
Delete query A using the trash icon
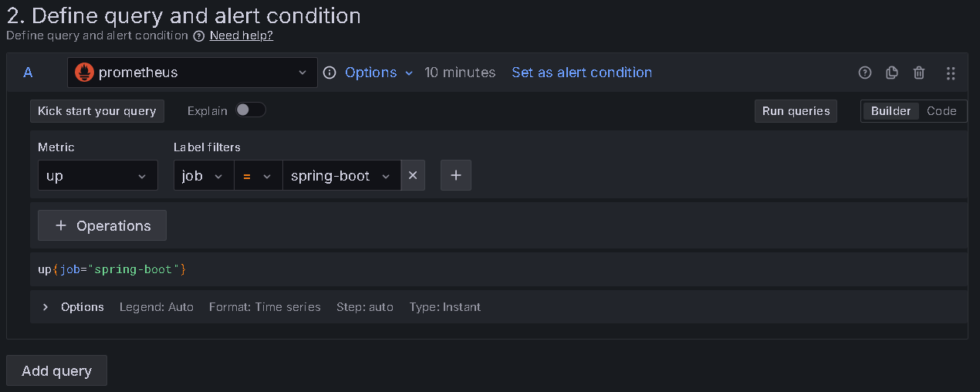click(x=919, y=73)
